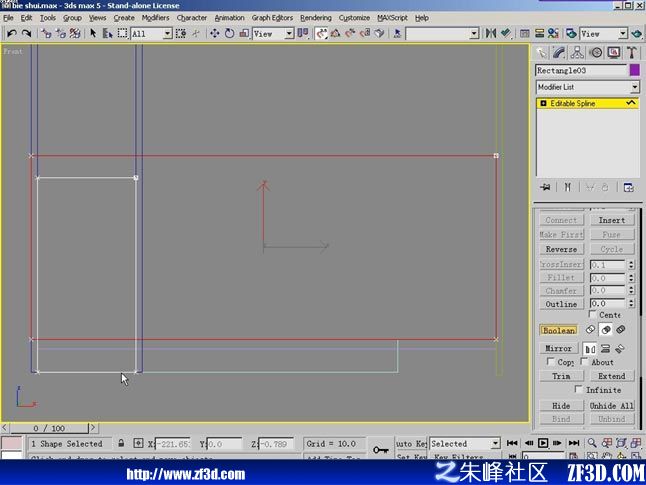Click the time slider 0 / 100 handle
Screen dimensions: 646x485
(49, 428)
